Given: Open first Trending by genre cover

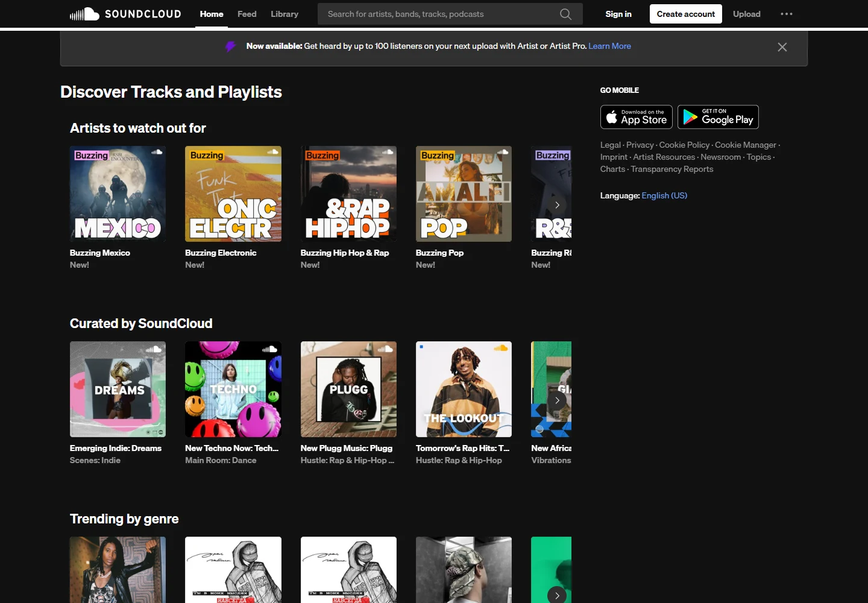Looking at the screenshot, I should [118, 570].
